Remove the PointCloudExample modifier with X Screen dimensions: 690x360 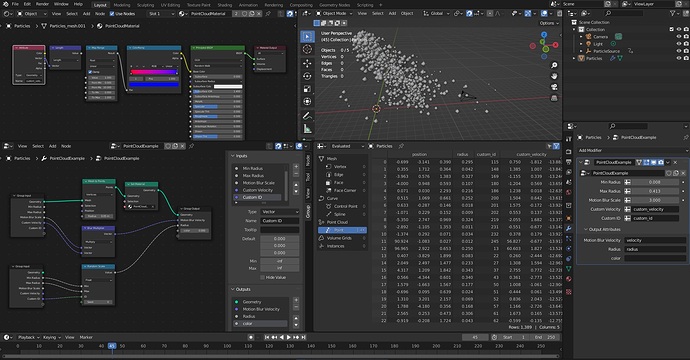click(x=675, y=162)
